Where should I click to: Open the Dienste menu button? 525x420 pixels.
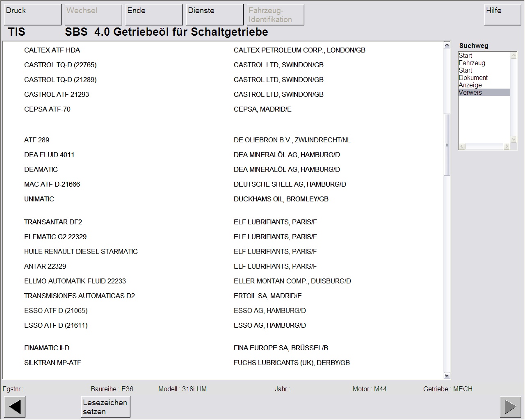[x=215, y=14]
